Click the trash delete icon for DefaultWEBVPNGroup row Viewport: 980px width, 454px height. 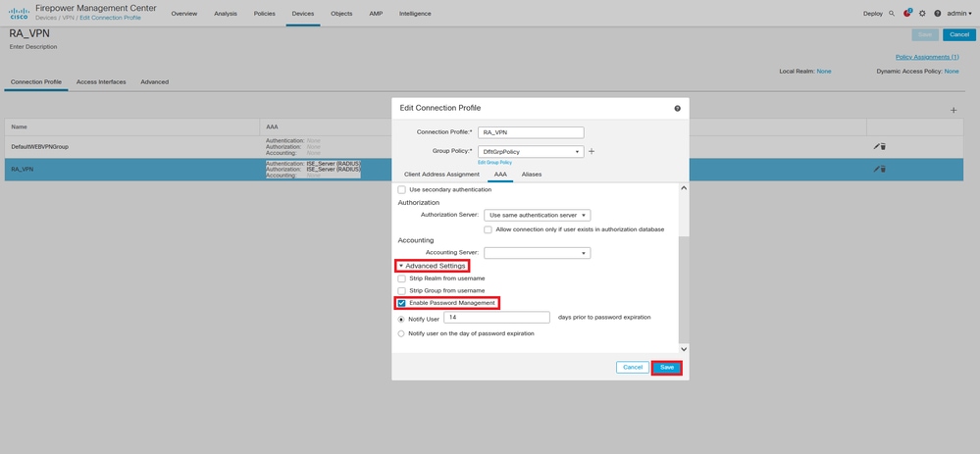[883, 146]
